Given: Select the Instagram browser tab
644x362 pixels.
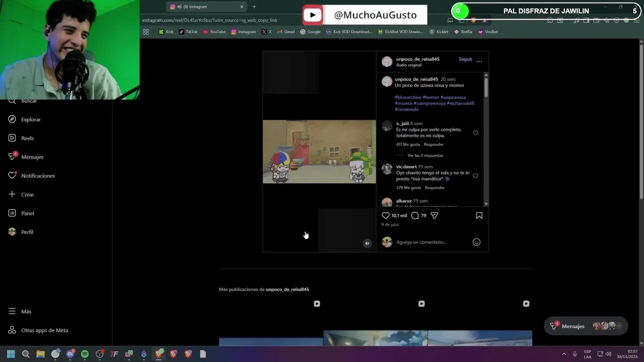Looking at the screenshot, I should 206,7.
